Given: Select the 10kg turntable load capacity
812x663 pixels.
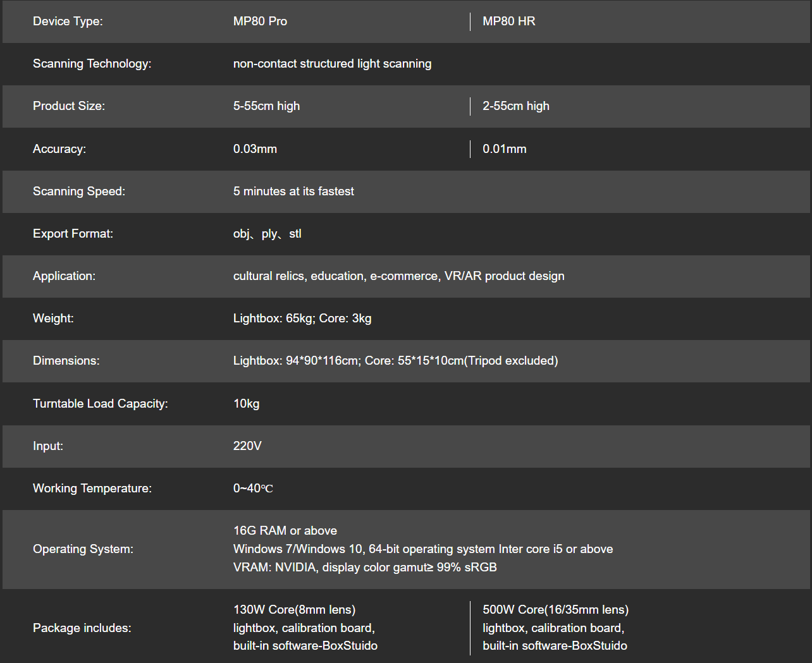Looking at the screenshot, I should pos(246,404).
